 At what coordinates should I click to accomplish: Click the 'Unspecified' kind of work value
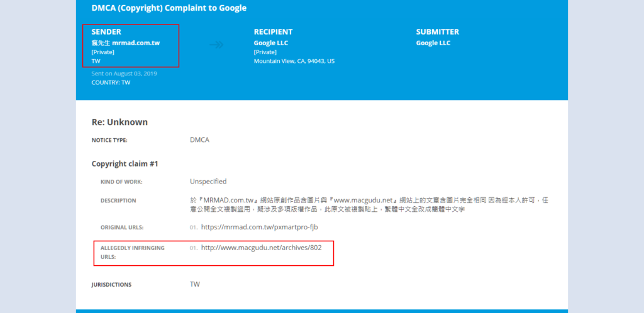pos(208,181)
